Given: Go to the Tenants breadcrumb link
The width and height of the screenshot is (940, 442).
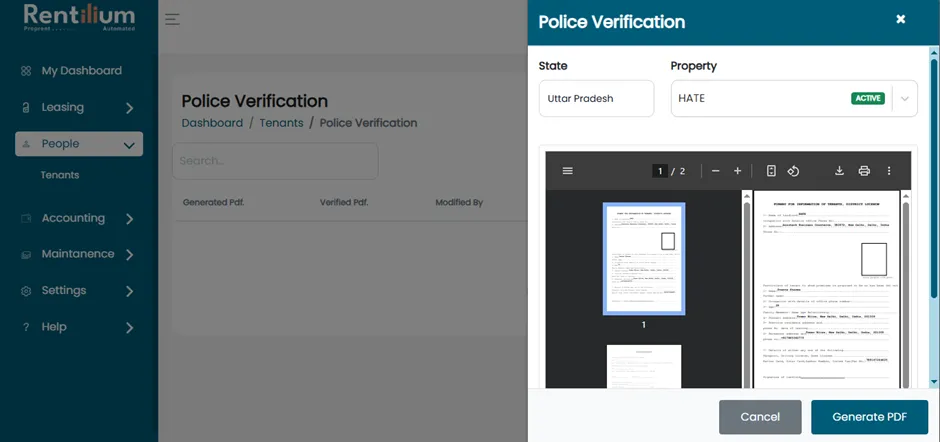Looking at the screenshot, I should click(281, 123).
